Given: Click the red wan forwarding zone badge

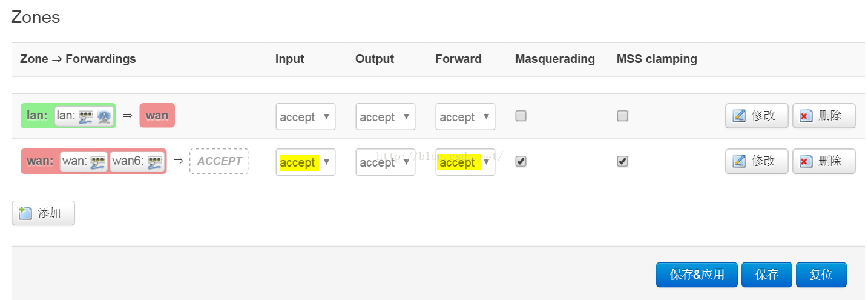Looking at the screenshot, I should [157, 115].
